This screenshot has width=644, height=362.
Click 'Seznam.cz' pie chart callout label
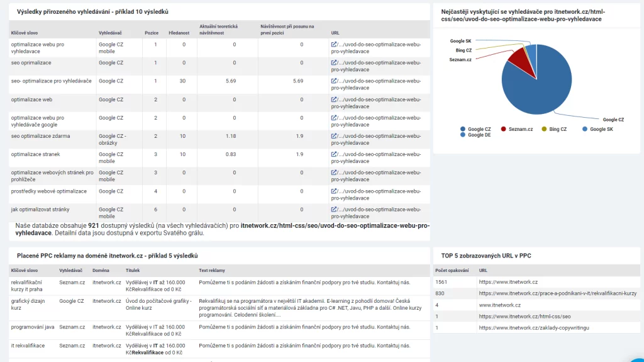(460, 60)
